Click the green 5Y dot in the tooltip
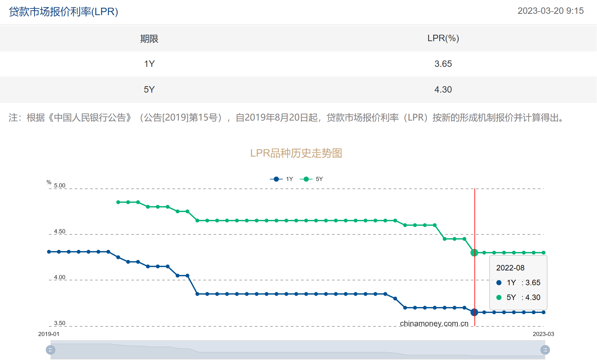The height and width of the screenshot is (364, 597). tap(499, 297)
